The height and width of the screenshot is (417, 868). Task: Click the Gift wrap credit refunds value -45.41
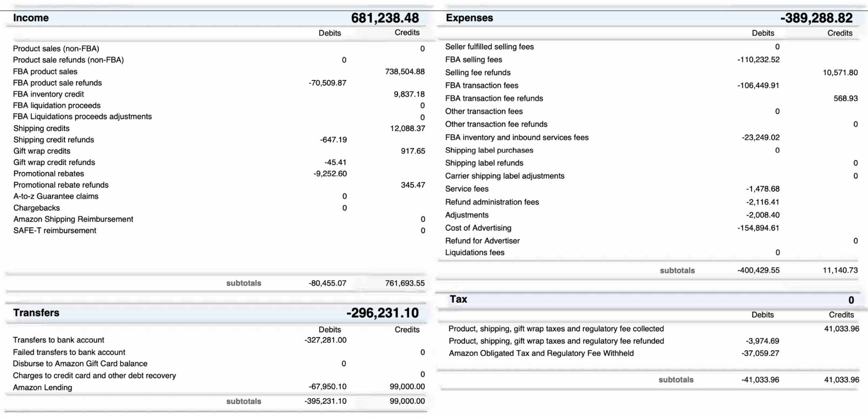(335, 162)
